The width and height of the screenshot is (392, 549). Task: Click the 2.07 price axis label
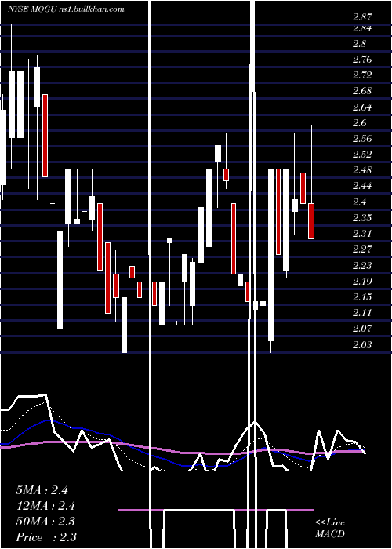point(362,329)
